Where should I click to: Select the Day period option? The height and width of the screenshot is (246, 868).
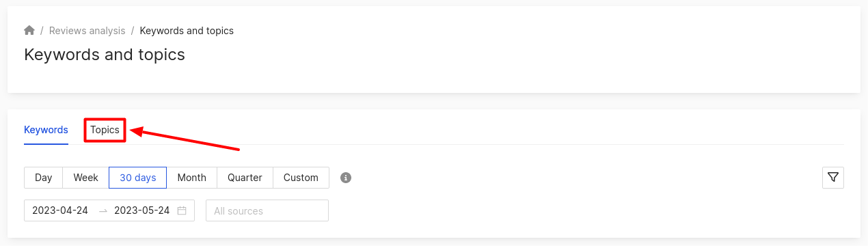(x=44, y=178)
